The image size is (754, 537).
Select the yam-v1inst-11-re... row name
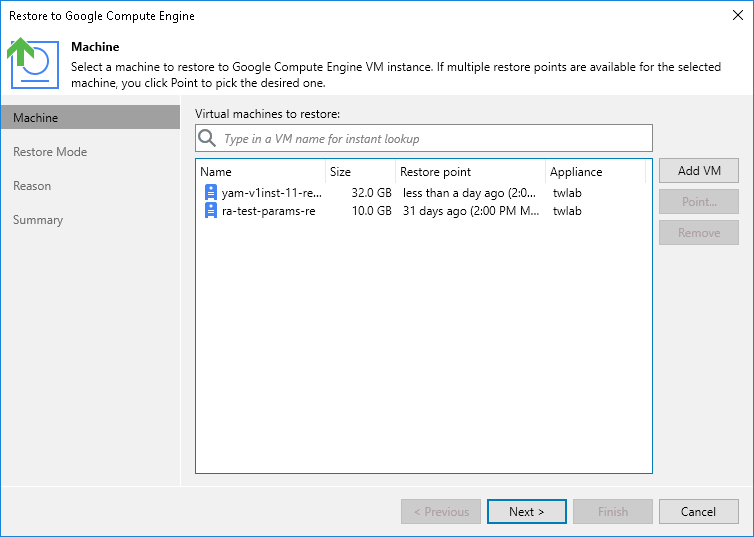[272, 193]
